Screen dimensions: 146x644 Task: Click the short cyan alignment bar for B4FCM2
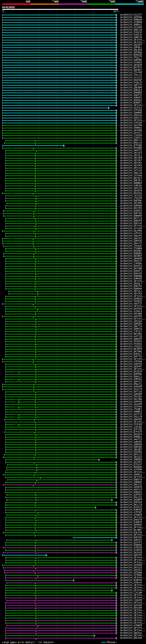click(x=95, y=538)
